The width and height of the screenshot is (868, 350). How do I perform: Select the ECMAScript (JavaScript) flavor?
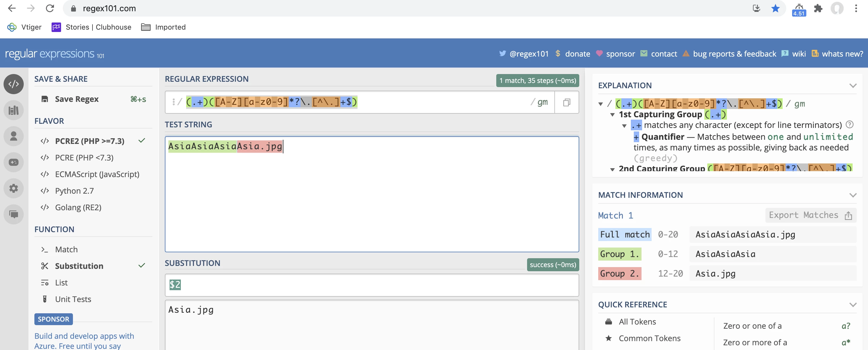click(97, 174)
